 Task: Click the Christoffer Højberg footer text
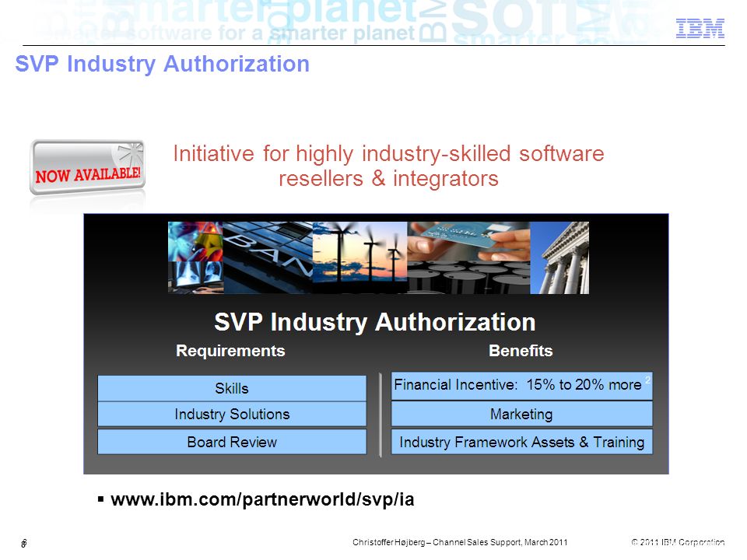(x=460, y=542)
